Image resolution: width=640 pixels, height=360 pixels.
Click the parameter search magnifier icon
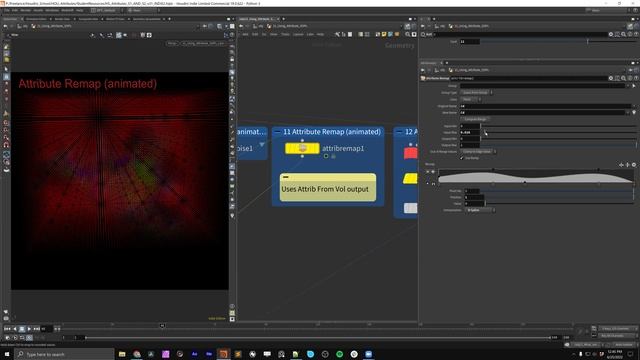click(x=623, y=78)
